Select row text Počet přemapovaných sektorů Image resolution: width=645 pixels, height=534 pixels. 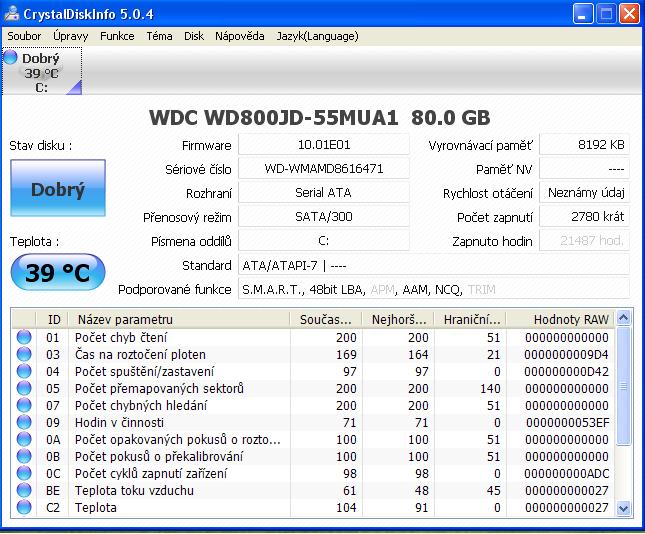[159, 388]
